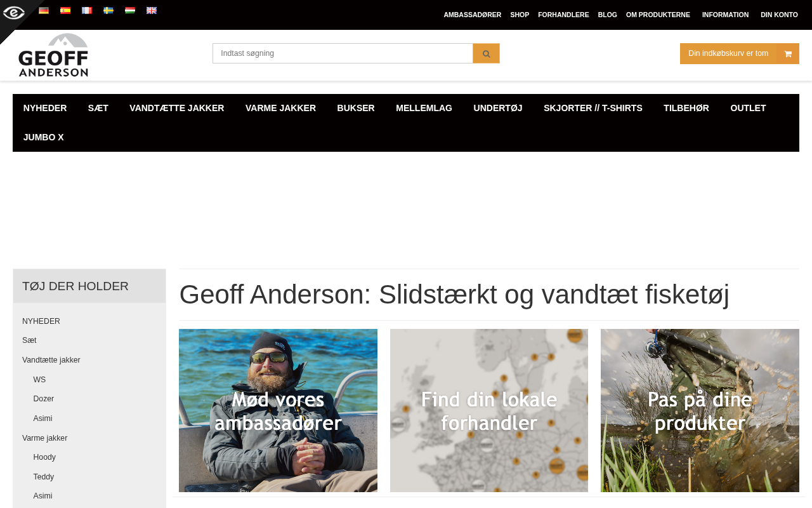Screen dimensions: 812x508
Task: Open the INFORMATION dropdown in top bar
Action: (725, 15)
